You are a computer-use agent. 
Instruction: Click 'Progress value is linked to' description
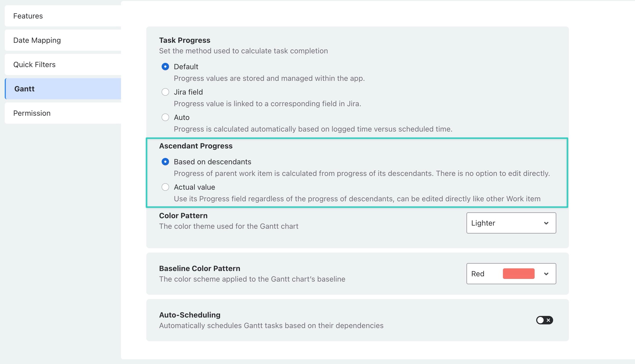(267, 104)
